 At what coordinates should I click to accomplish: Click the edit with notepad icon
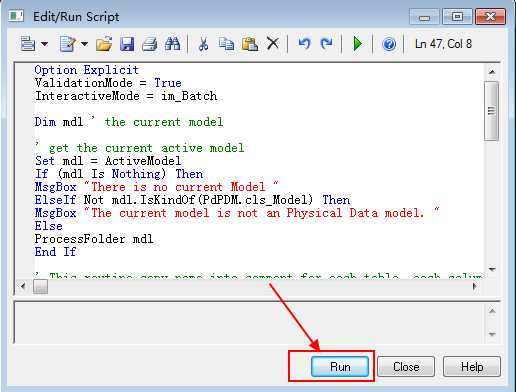(x=68, y=44)
